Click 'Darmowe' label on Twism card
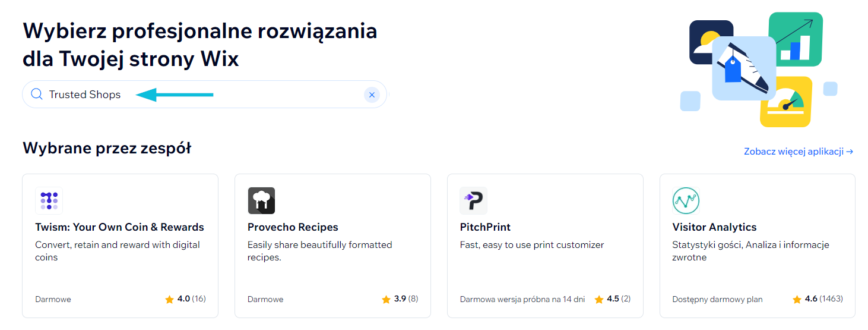 pyautogui.click(x=53, y=299)
